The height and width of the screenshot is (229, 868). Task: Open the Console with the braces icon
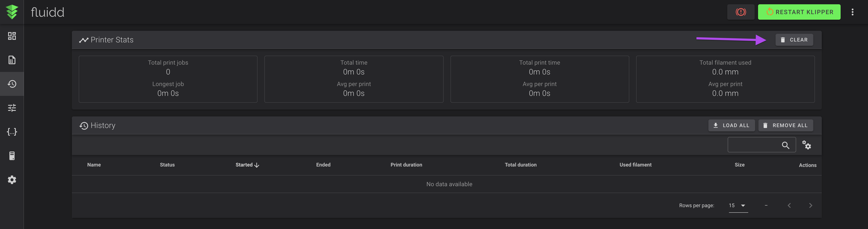point(12,132)
